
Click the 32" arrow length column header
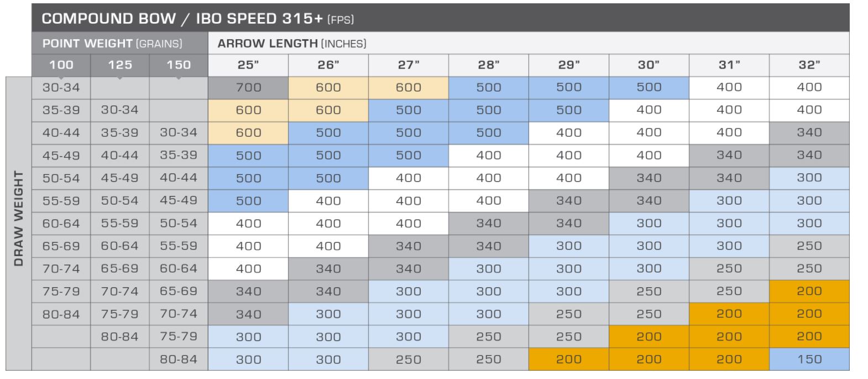coord(809,65)
